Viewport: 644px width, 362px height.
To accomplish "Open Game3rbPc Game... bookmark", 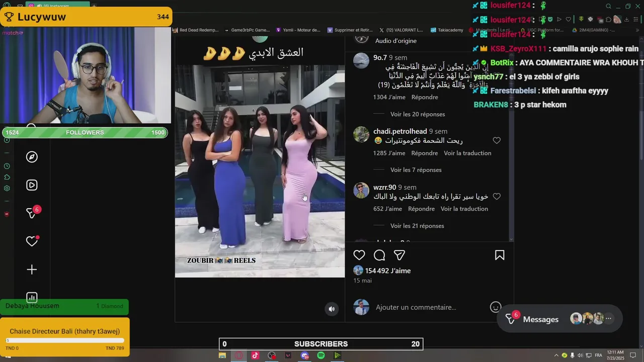I will tap(247, 30).
